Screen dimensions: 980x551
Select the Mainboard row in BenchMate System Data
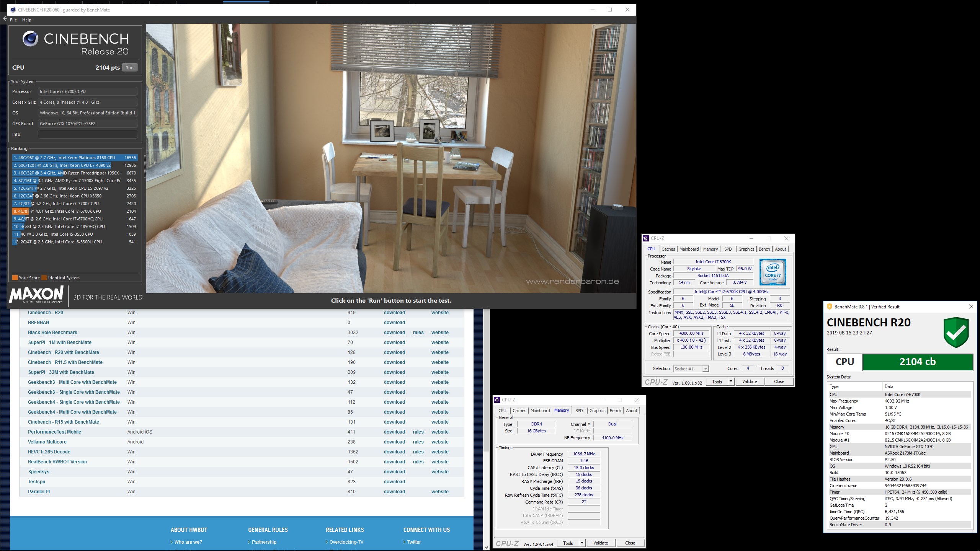point(899,453)
